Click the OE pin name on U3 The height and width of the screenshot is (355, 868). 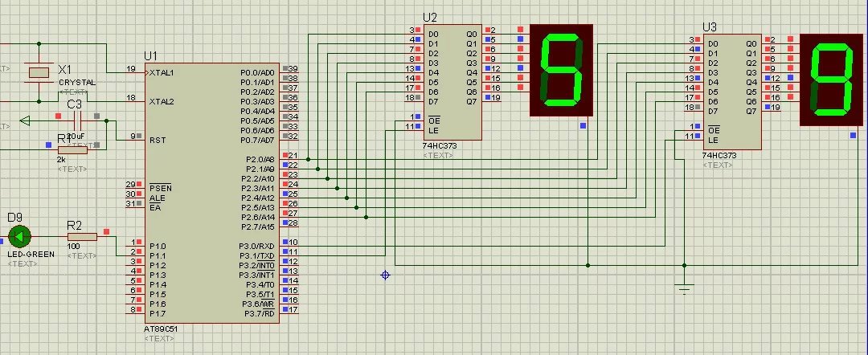(714, 130)
